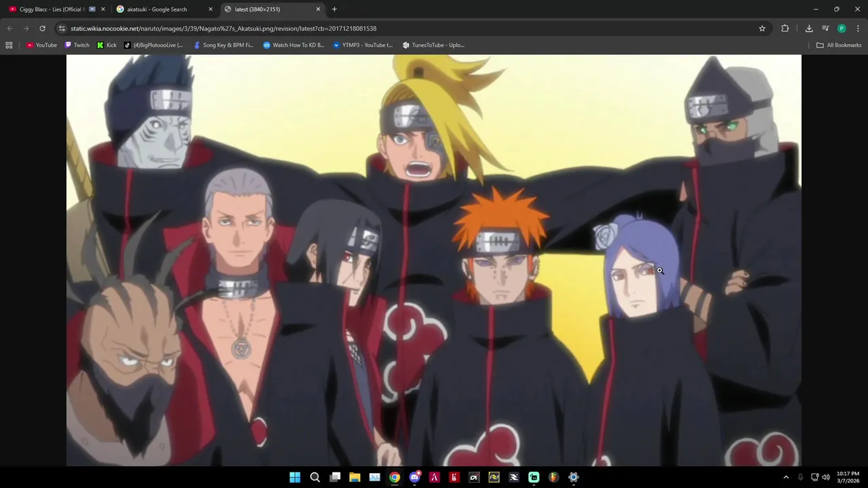Open the Twitch bookmark
The height and width of the screenshot is (488, 868).
[x=77, y=45]
